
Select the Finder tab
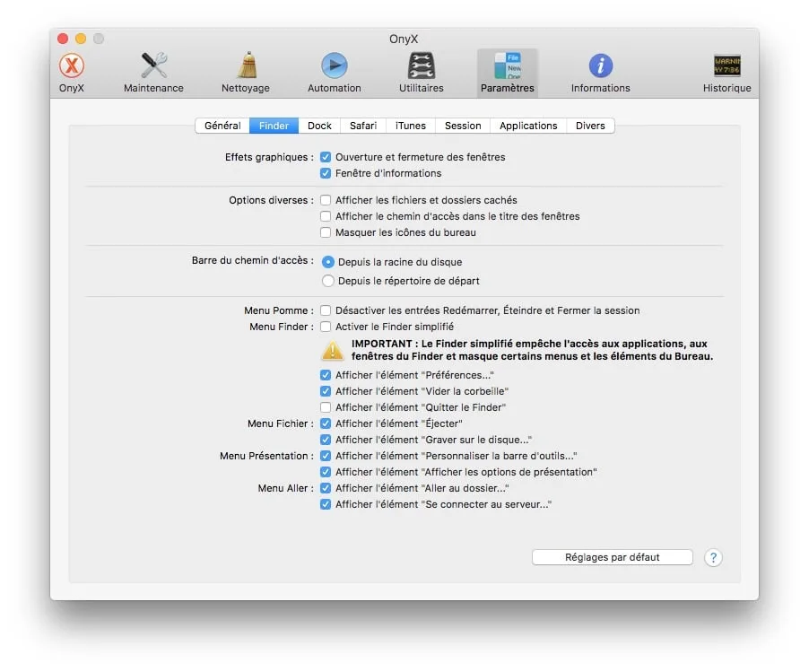tap(274, 126)
